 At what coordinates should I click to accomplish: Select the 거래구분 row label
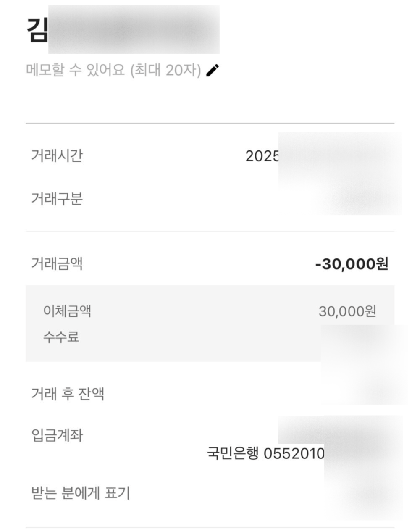pyautogui.click(x=57, y=198)
